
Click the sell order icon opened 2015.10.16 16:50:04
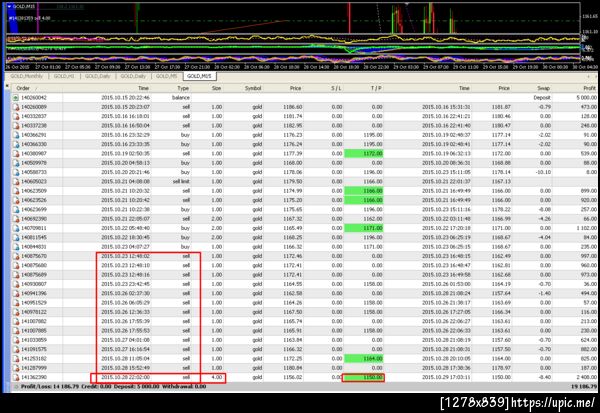pyautogui.click(x=16, y=126)
